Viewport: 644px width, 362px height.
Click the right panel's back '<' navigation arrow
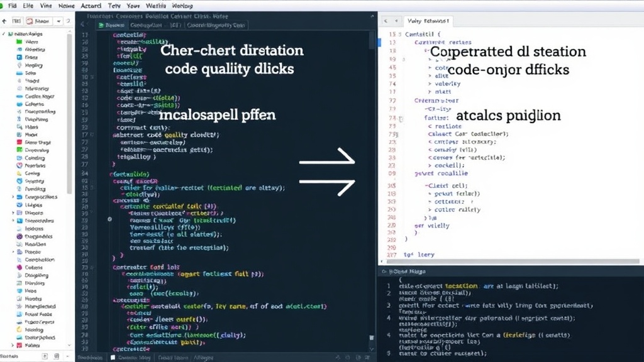point(386,21)
